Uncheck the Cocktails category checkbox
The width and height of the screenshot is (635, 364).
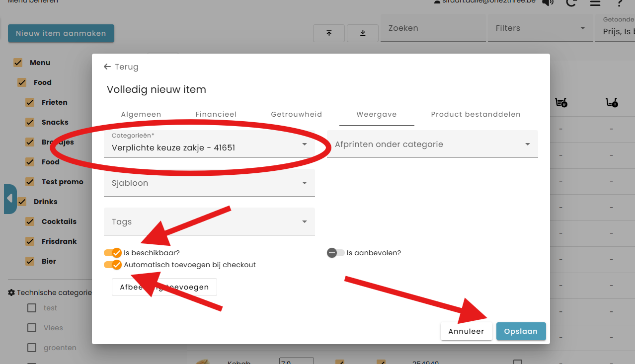30,221
